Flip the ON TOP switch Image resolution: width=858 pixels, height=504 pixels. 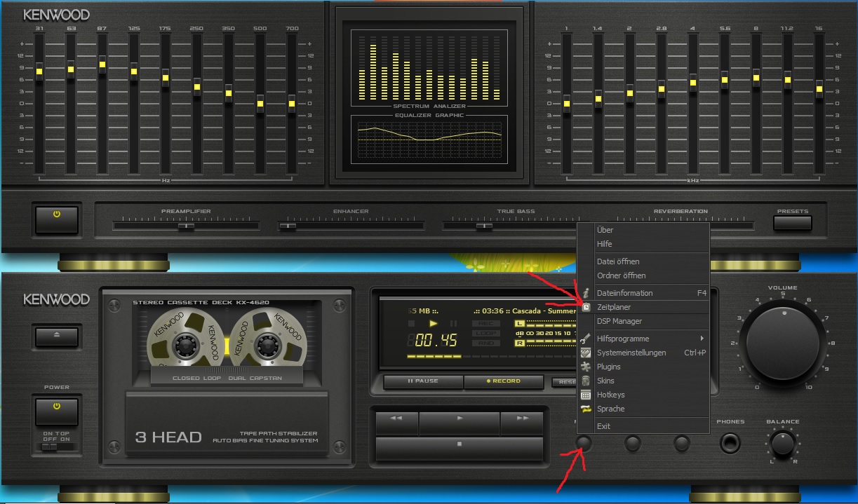click(49, 446)
